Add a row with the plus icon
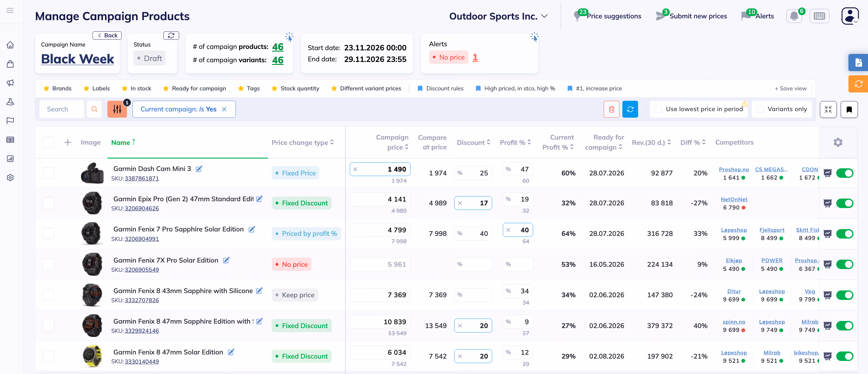Image resolution: width=868 pixels, height=374 pixels. click(x=67, y=142)
